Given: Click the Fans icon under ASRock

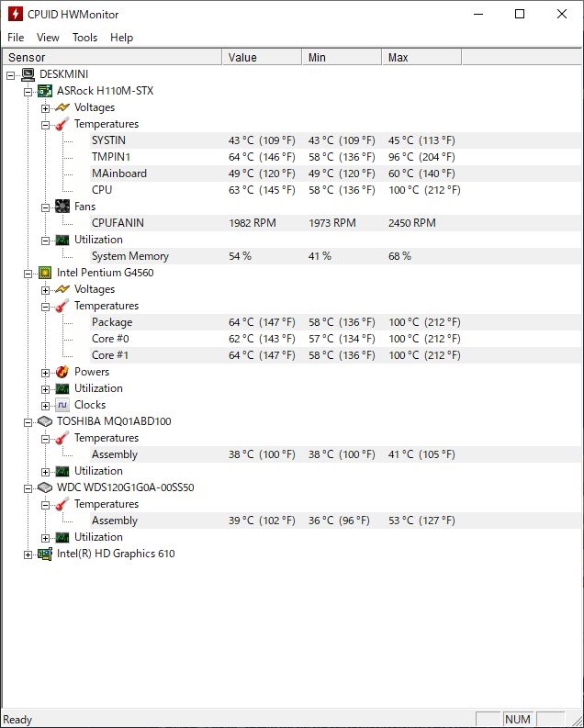Looking at the screenshot, I should [x=62, y=207].
